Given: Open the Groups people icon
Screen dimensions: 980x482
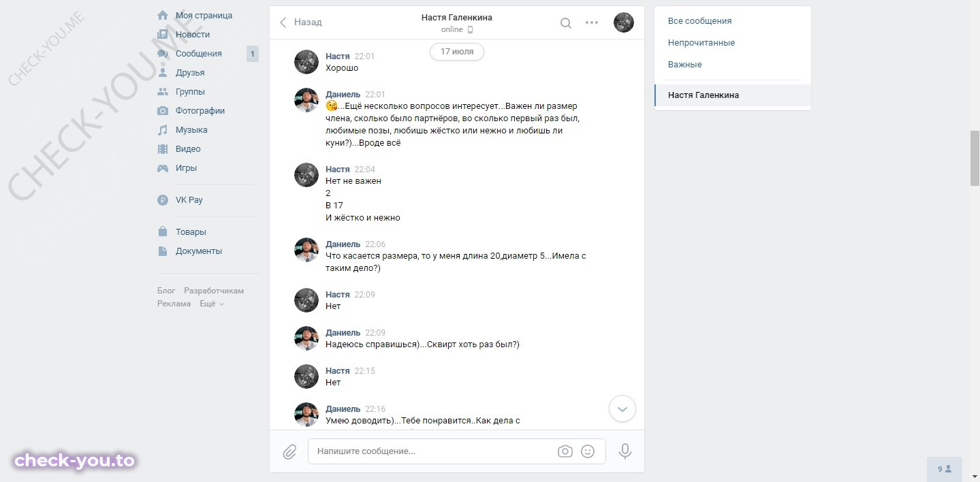Looking at the screenshot, I should click(x=163, y=91).
